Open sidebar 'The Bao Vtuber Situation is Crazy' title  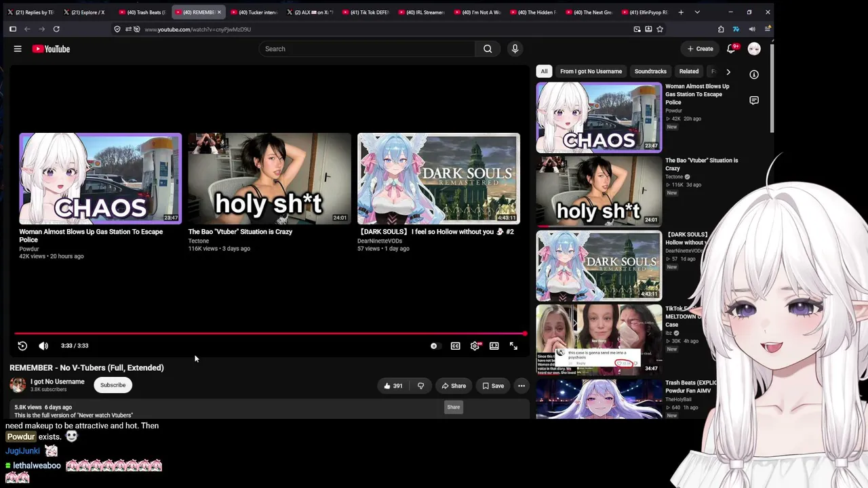pyautogui.click(x=701, y=164)
